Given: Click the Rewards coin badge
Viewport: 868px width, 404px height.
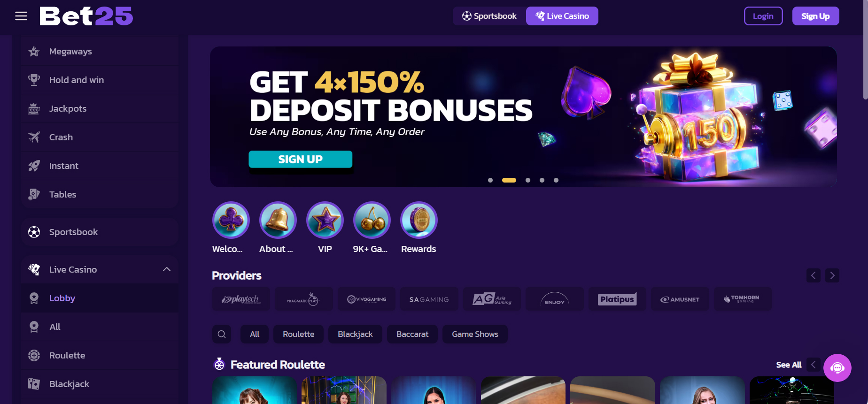Looking at the screenshot, I should (x=418, y=220).
